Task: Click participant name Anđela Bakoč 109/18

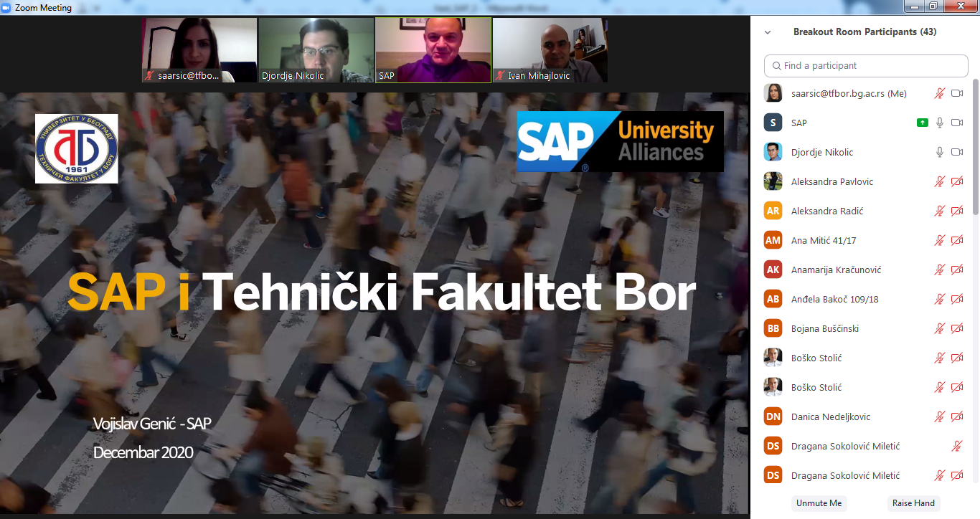Action: [x=835, y=299]
